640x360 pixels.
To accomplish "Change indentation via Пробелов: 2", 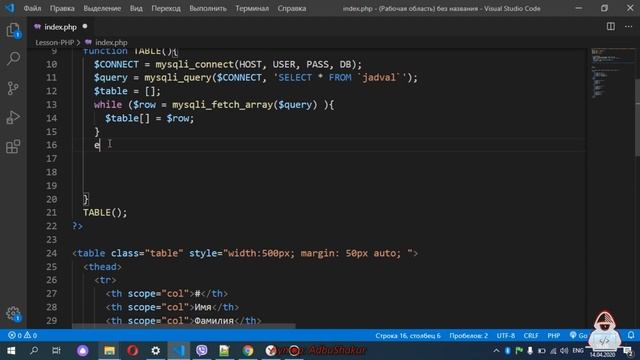I will tap(469, 336).
